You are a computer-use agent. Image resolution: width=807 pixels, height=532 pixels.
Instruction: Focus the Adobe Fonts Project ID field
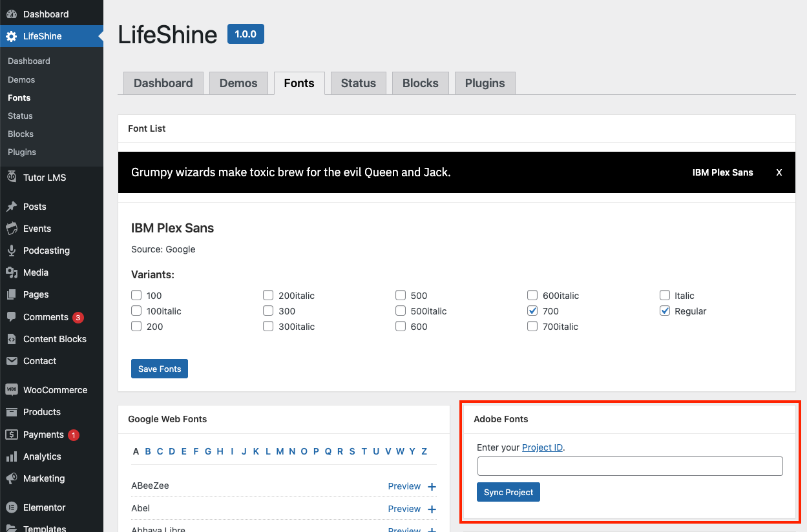pos(630,466)
